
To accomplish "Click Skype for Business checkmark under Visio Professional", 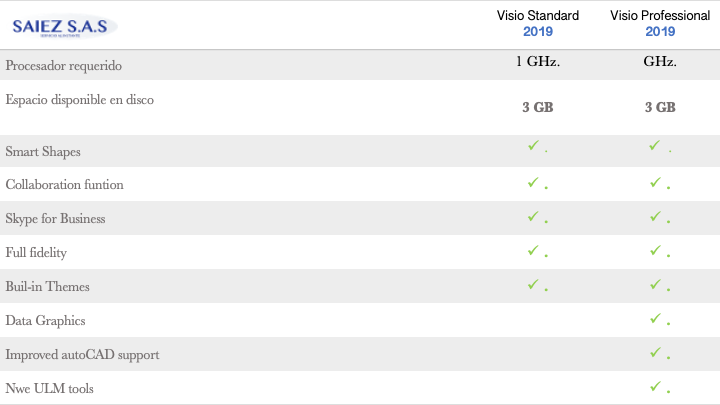I will [655, 216].
